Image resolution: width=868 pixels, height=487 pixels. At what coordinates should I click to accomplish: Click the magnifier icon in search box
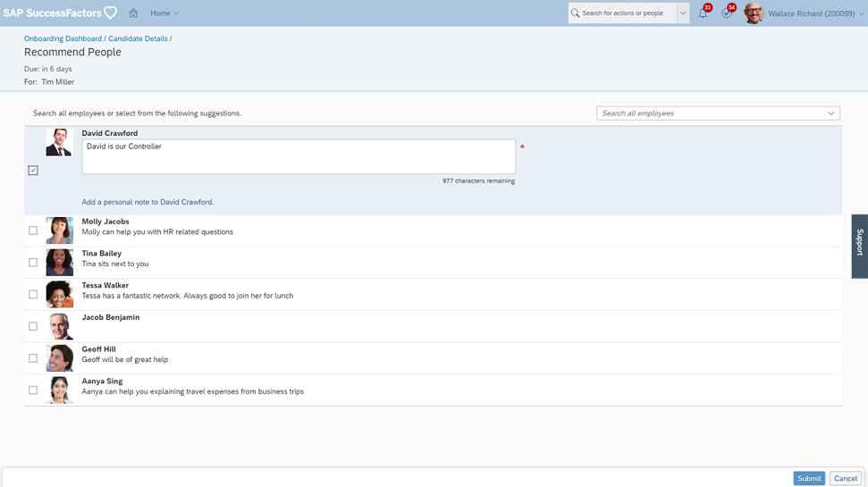click(576, 13)
